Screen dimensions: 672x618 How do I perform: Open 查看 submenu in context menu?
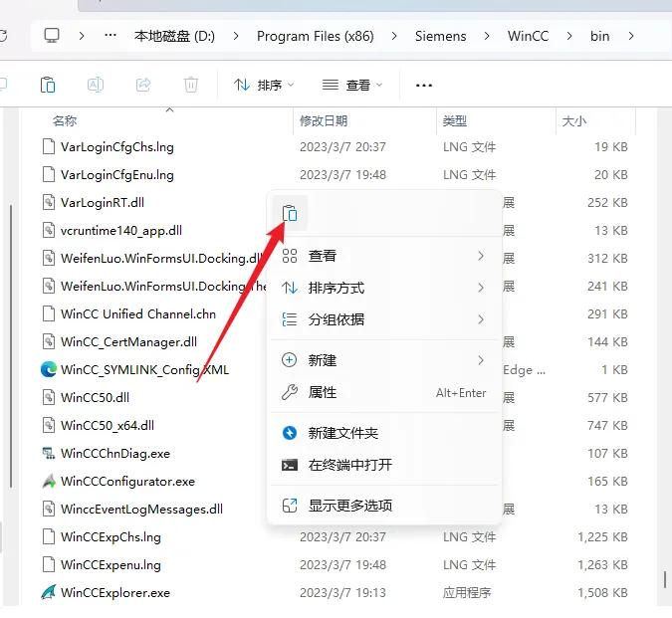384,256
